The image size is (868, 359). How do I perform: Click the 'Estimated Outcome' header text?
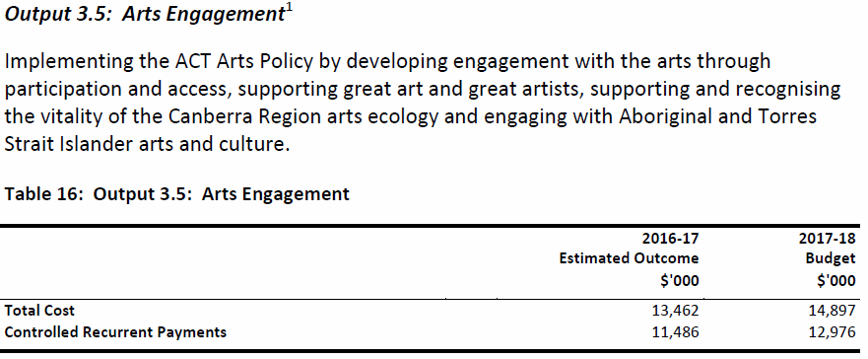pyautogui.click(x=629, y=258)
